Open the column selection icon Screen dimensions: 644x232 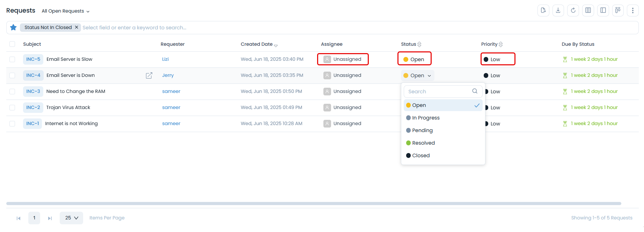tap(588, 10)
